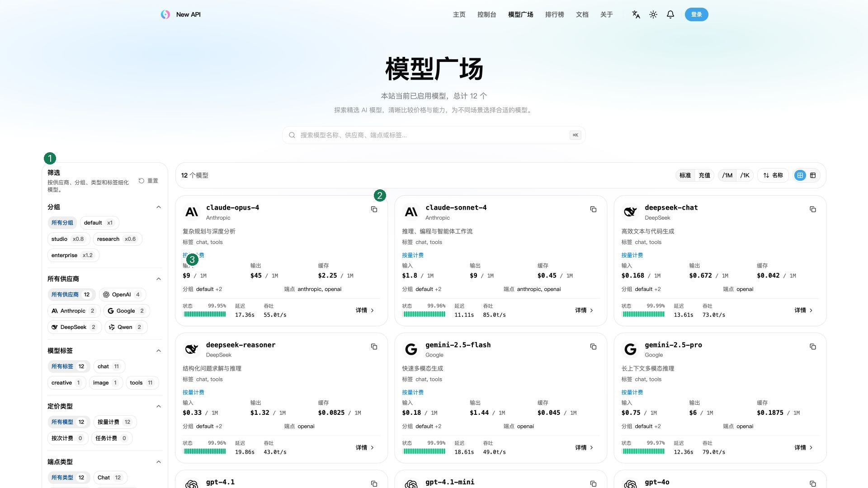Open the 文档 nav item
Image resolution: width=868 pixels, height=488 pixels.
pyautogui.click(x=582, y=14)
